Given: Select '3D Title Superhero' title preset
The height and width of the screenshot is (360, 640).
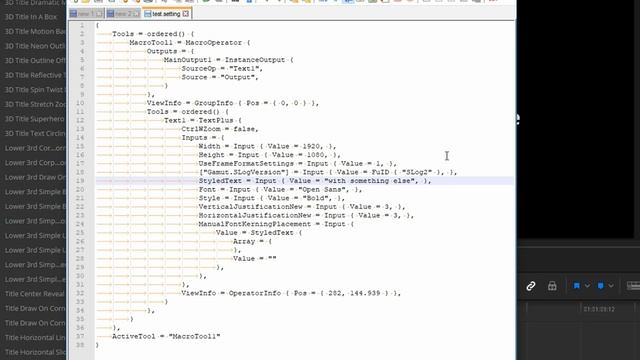Looking at the screenshot, I should coord(35,119).
